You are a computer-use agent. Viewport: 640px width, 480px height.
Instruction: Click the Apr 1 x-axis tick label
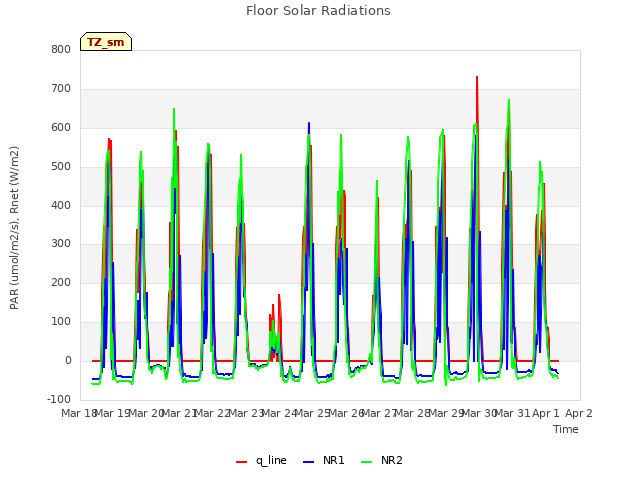pos(546,413)
